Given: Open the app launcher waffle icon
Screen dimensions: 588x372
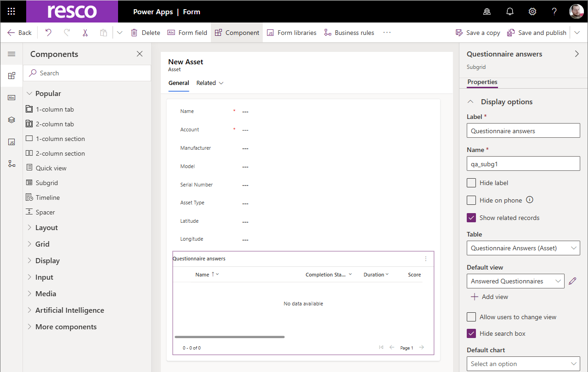Looking at the screenshot, I should click(11, 11).
